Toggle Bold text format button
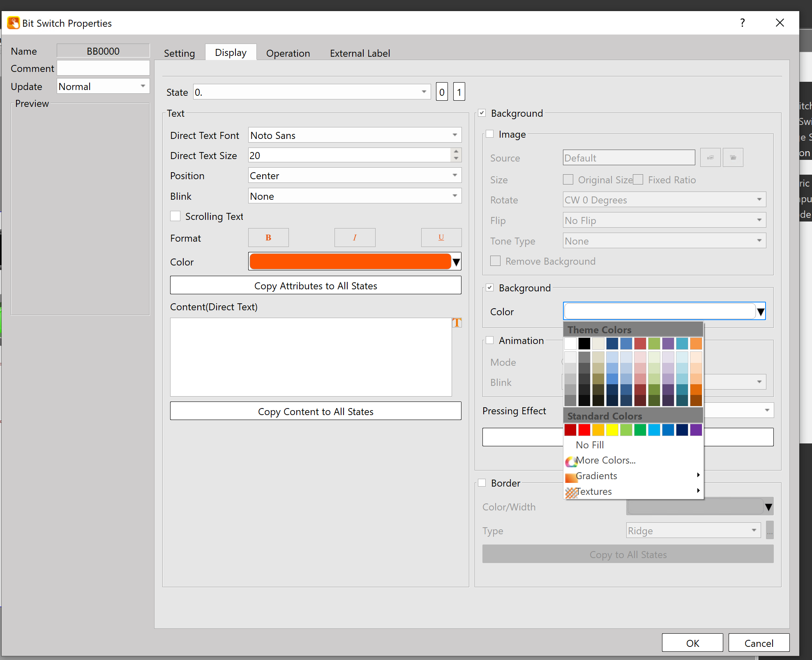 coord(268,238)
